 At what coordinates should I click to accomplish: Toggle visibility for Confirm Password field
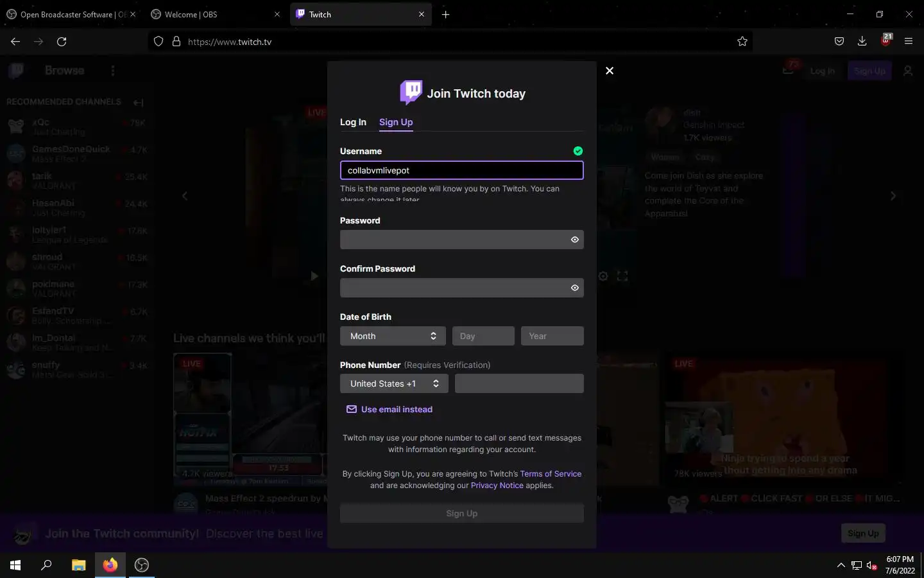click(x=575, y=288)
